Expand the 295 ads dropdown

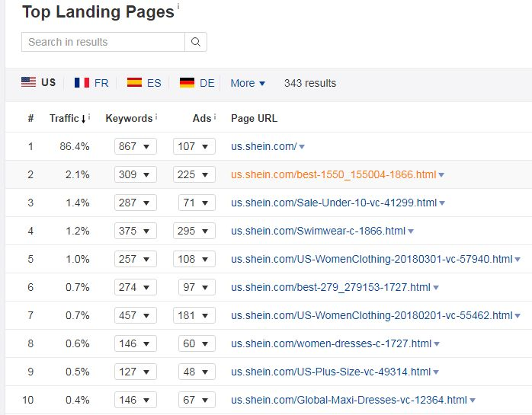tap(194, 231)
